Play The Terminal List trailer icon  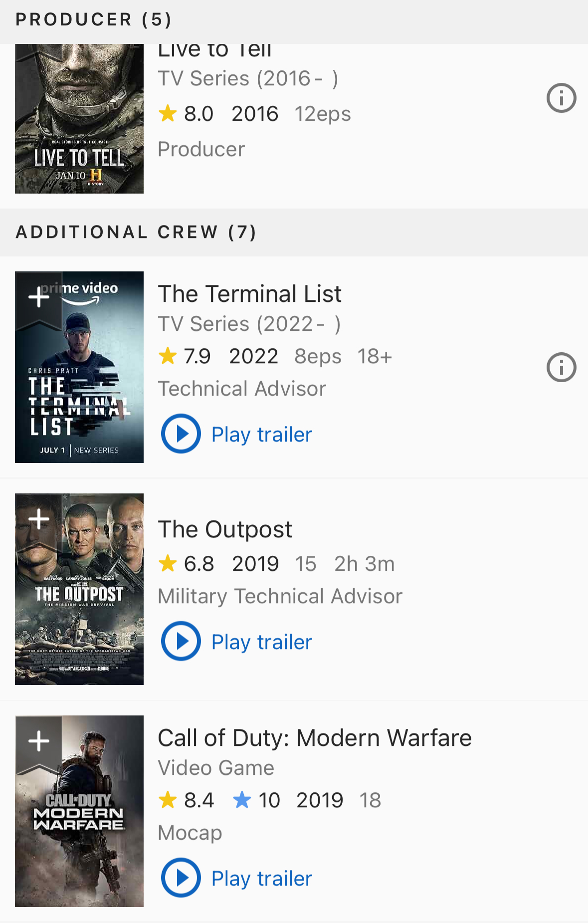181,434
